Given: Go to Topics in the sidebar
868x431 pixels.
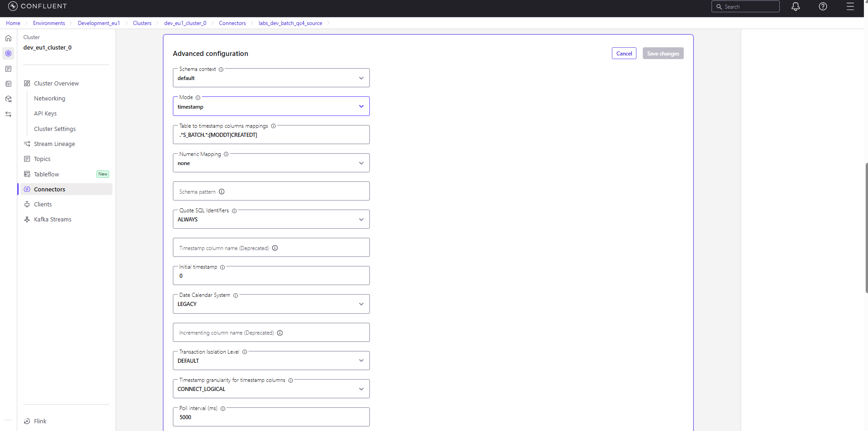Looking at the screenshot, I should (x=42, y=159).
